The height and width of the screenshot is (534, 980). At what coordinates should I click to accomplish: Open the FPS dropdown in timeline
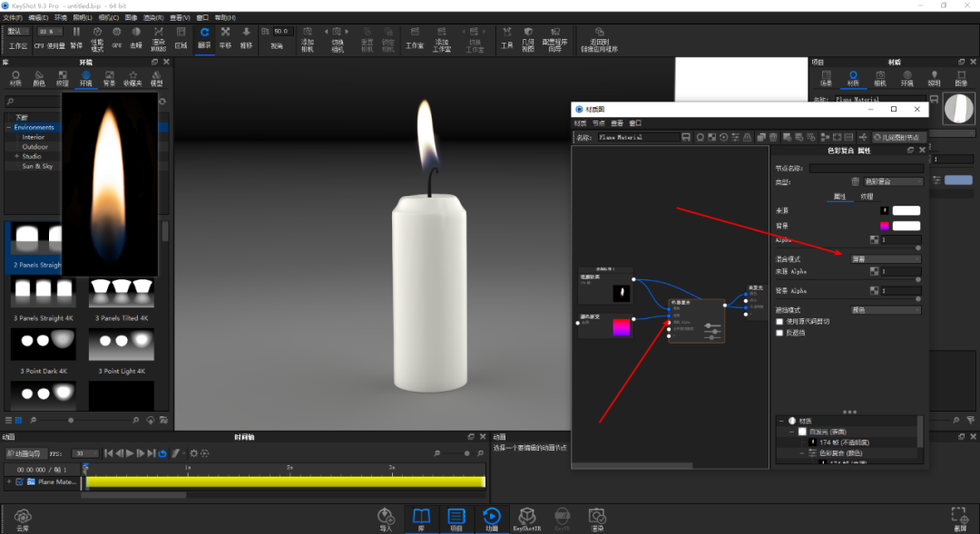tap(85, 453)
